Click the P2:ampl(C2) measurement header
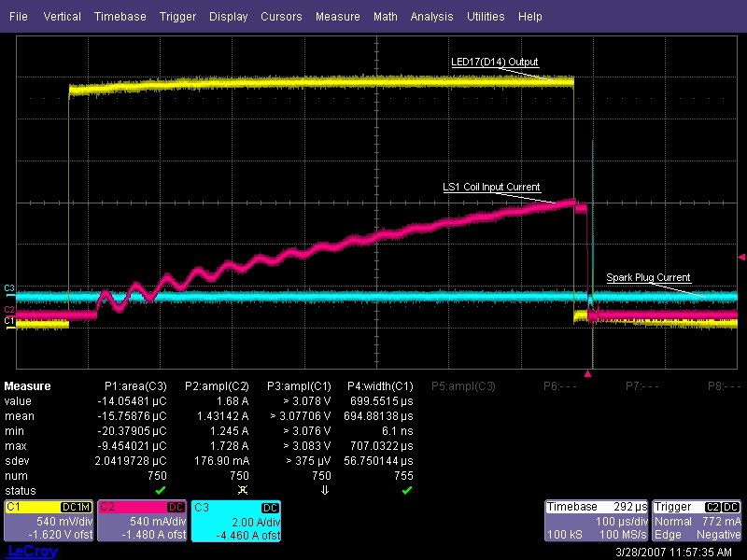Image resolution: width=747 pixels, height=560 pixels. click(x=217, y=386)
